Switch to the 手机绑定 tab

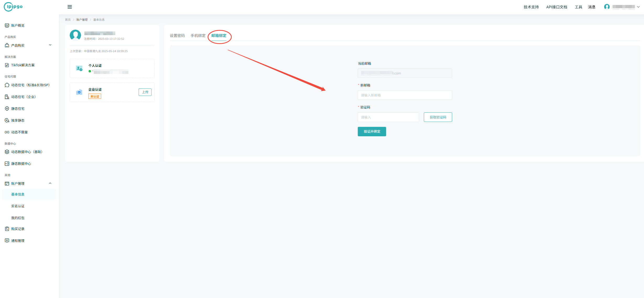(198, 36)
